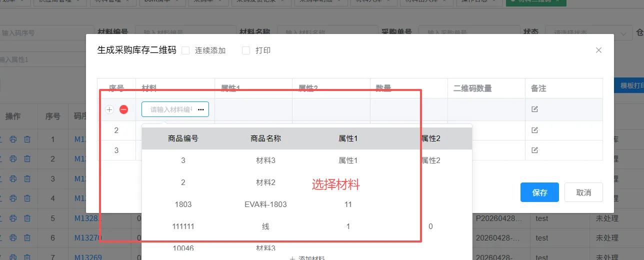Close the 生成采购库存二维码 dialog with X
The height and width of the screenshot is (260, 644).
click(598, 50)
